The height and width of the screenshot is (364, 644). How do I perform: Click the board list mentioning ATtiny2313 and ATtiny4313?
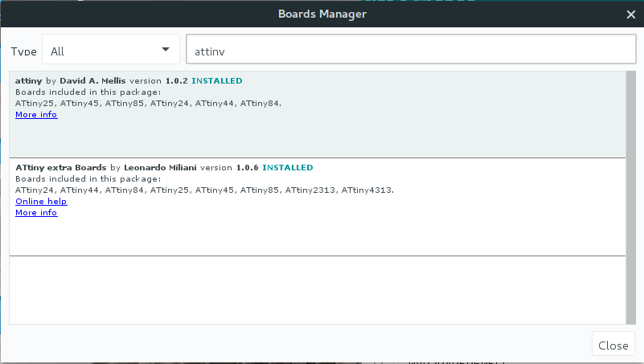click(204, 190)
